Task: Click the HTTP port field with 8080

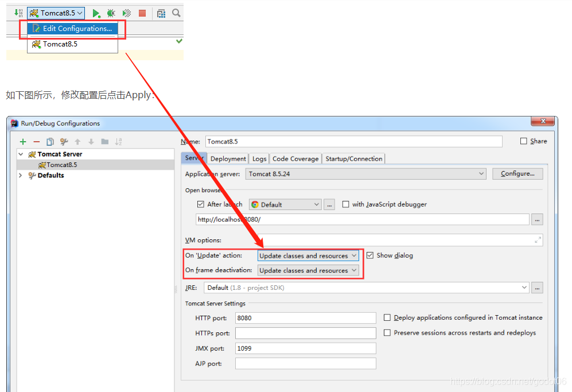Action: tap(305, 318)
